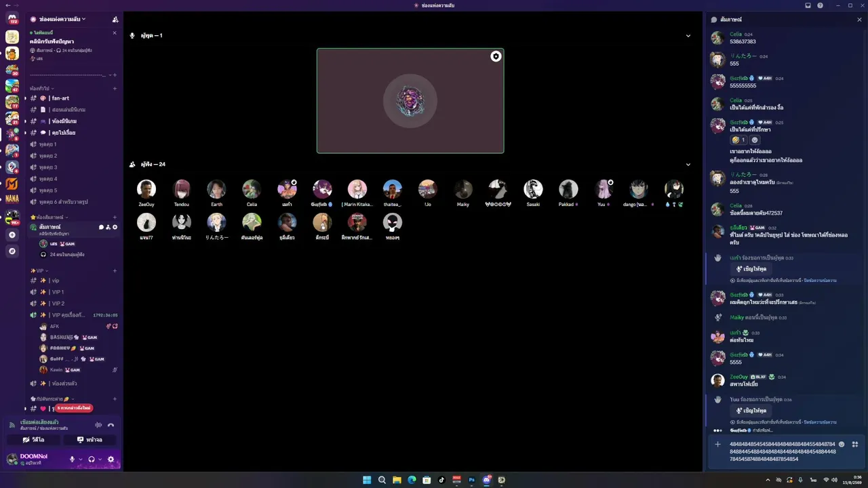This screenshot has height=488, width=868.
Task: Show hidden system tray icons chevron
Action: [x=768, y=480]
